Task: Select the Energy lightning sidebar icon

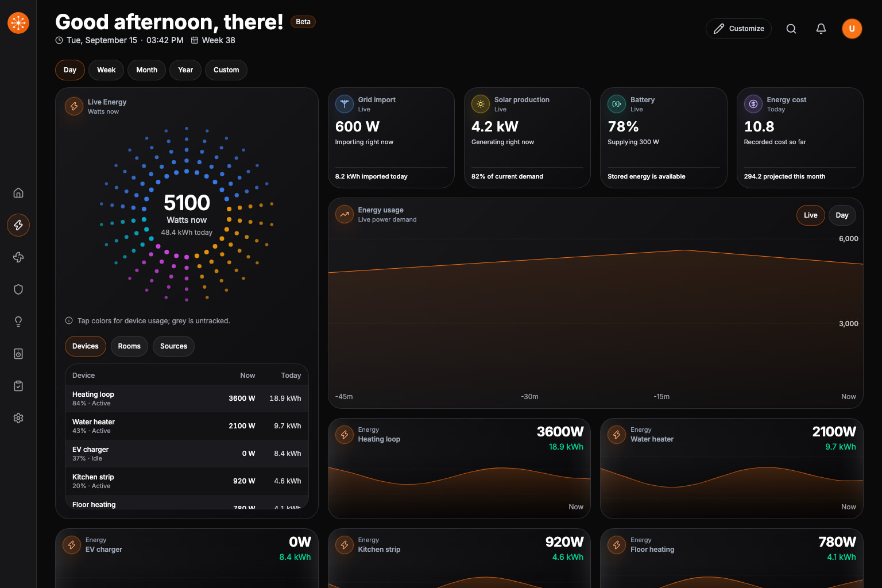Action: 18,225
